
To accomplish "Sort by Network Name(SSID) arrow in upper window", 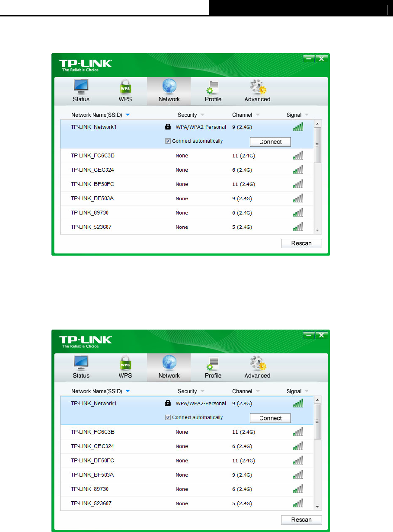I will (x=128, y=115).
